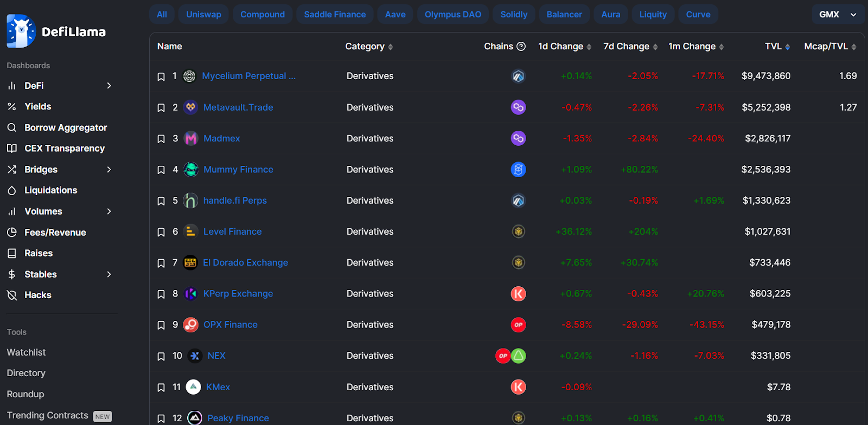Click the Chains help question-mark icon
Image resolution: width=868 pixels, height=425 pixels.
521,47
